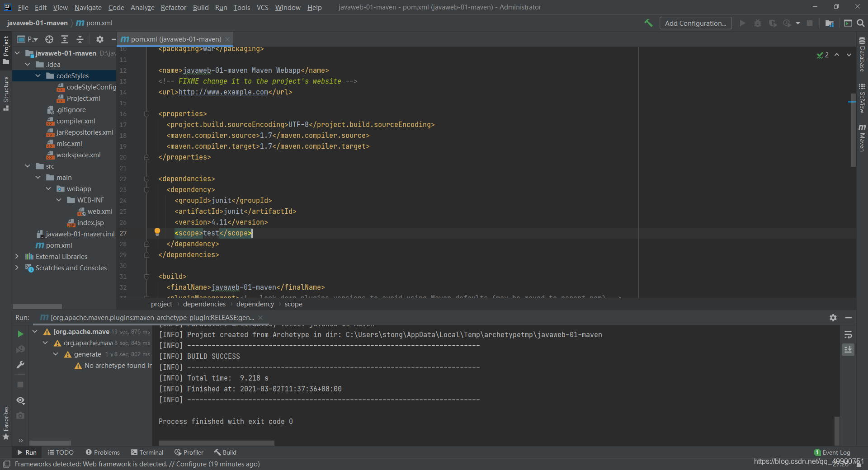Click the inspections checkmark indicator
This screenshot has height=470, width=868.
(x=823, y=55)
